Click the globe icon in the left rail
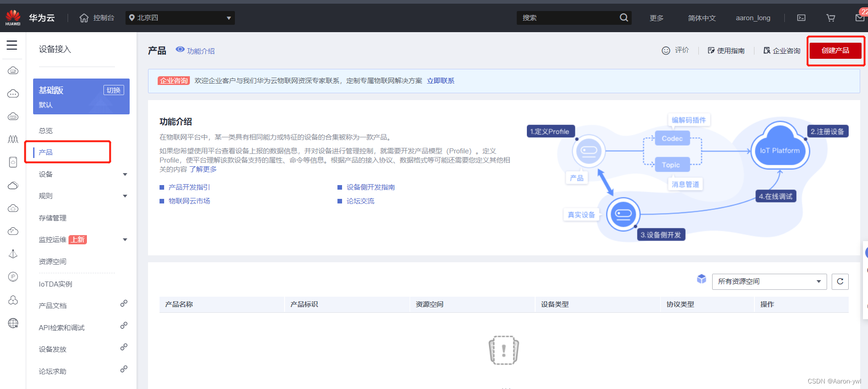The image size is (868, 389). pyautogui.click(x=13, y=323)
